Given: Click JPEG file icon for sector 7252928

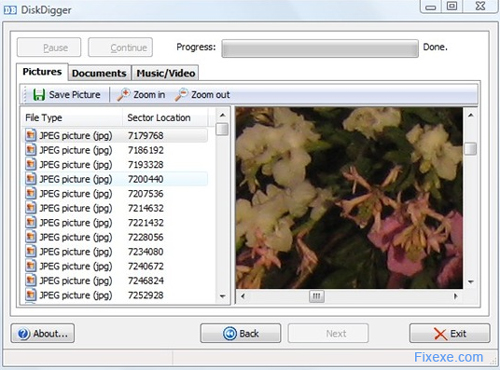Looking at the screenshot, I should [30, 295].
